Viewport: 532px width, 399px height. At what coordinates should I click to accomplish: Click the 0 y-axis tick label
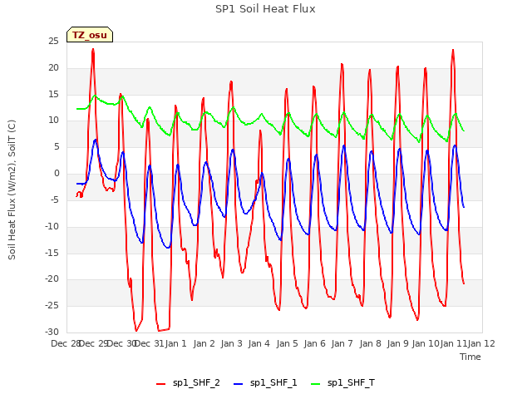coord(57,174)
